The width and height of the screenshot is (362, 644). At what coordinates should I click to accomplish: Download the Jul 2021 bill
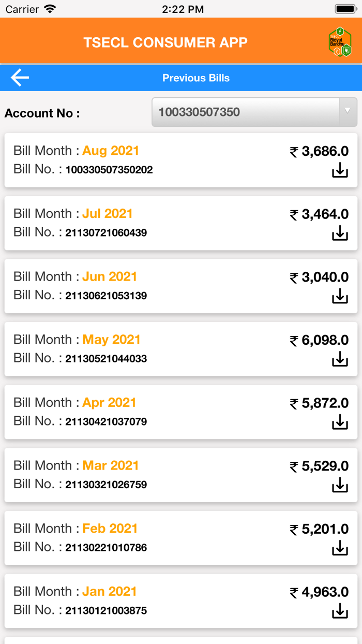tap(340, 233)
